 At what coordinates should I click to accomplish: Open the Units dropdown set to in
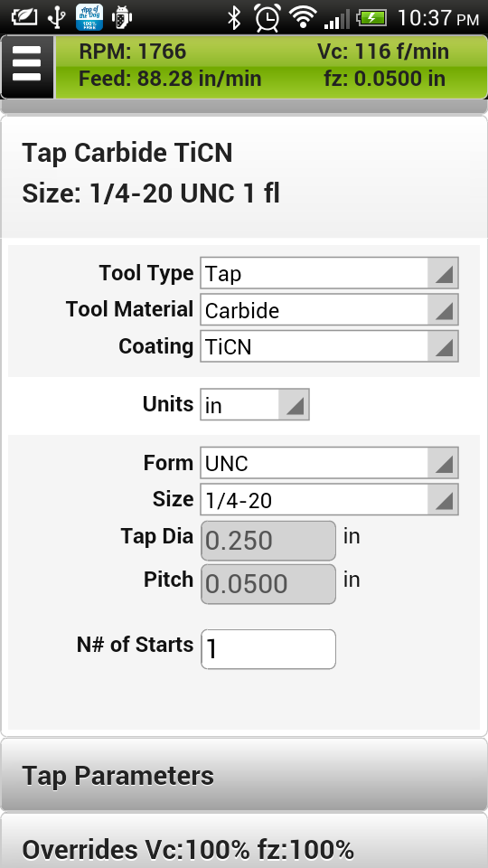tap(255, 404)
